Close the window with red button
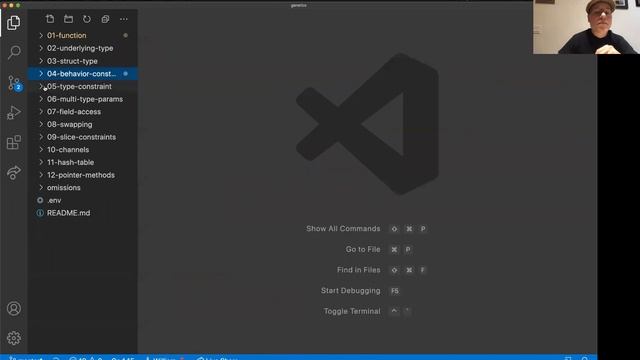 (x=4, y=5)
